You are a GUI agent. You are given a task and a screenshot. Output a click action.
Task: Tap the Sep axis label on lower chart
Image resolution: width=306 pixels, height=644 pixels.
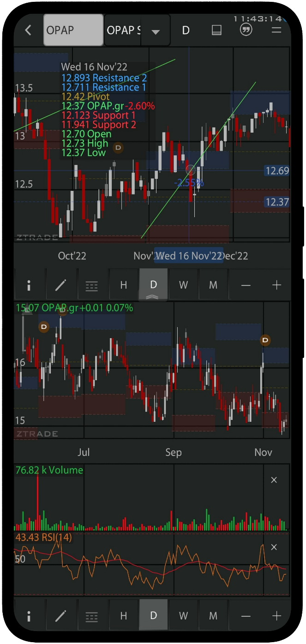pos(174,452)
